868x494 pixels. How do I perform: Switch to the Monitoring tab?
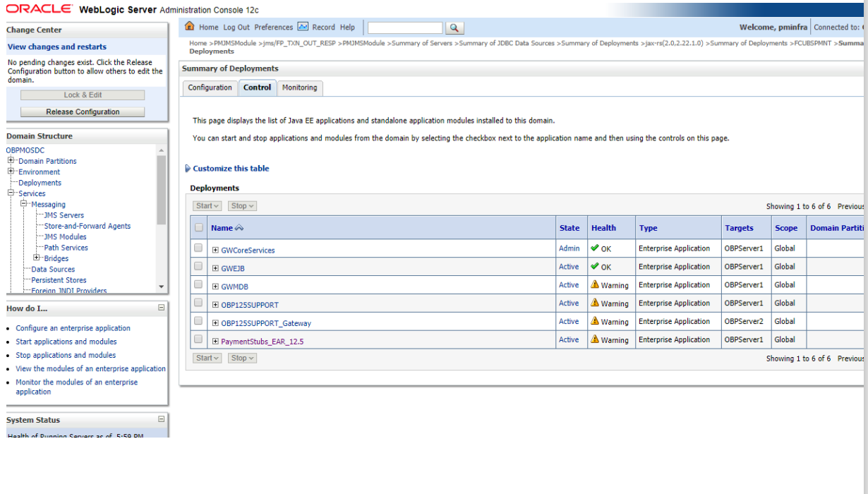299,88
